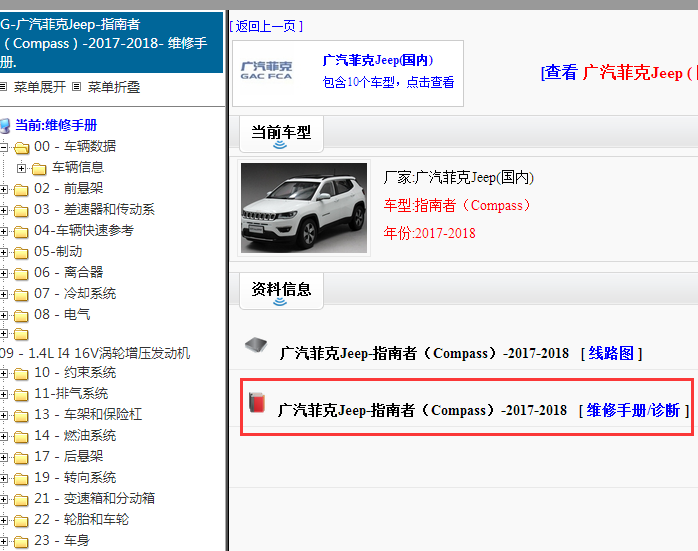Select the 当前车型 tab
The width and height of the screenshot is (698, 551).
click(x=281, y=134)
